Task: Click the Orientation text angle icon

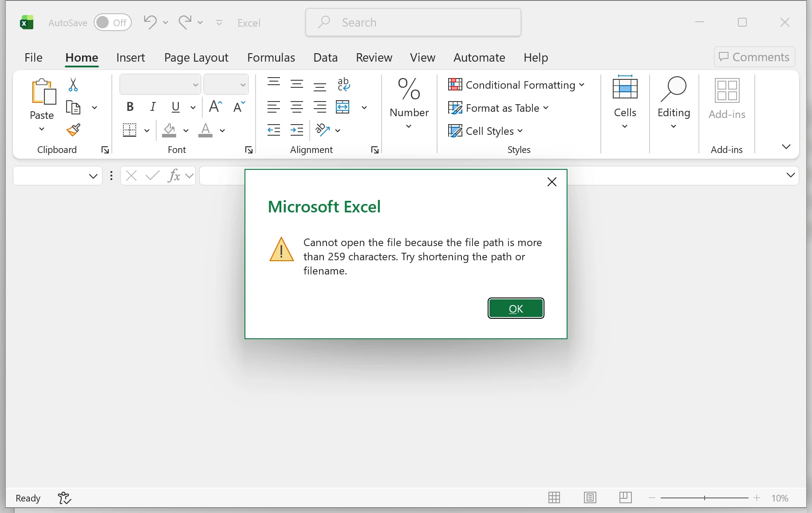Action: tap(323, 130)
